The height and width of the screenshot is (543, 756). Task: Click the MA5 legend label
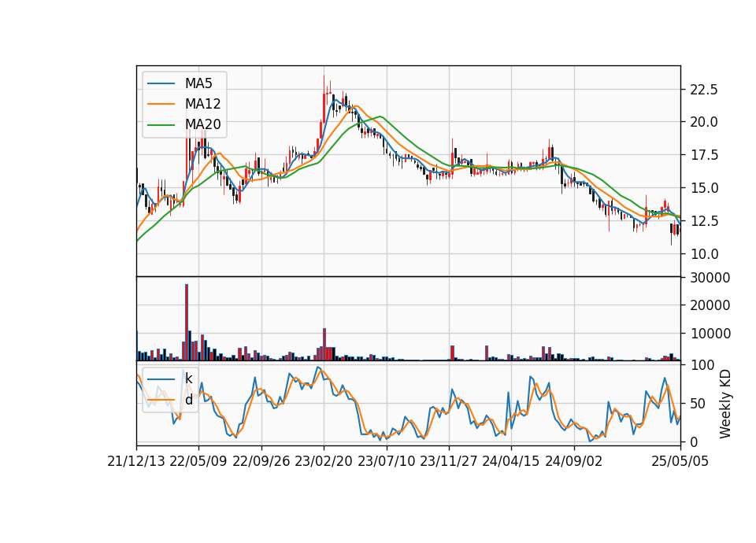[198, 83]
